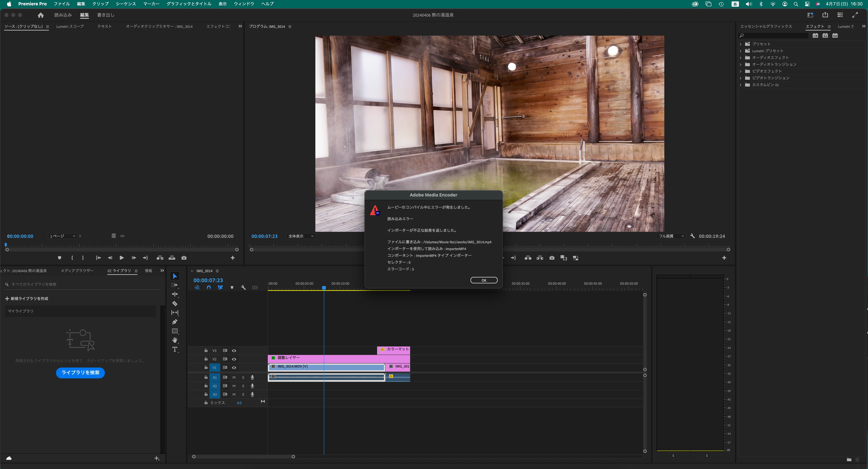Screen dimensions: 868x469
Task: Open the シーケンス menu
Action: (x=126, y=4)
